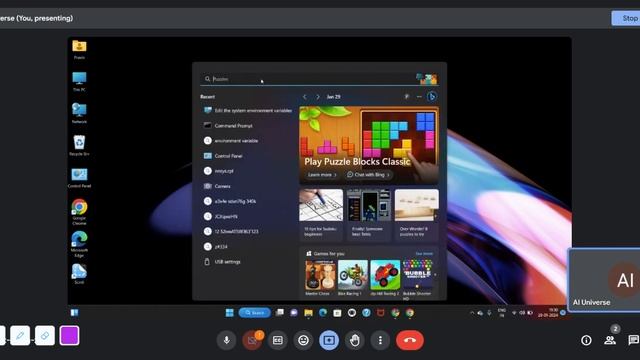Open search panel ellipsis options

419,97
